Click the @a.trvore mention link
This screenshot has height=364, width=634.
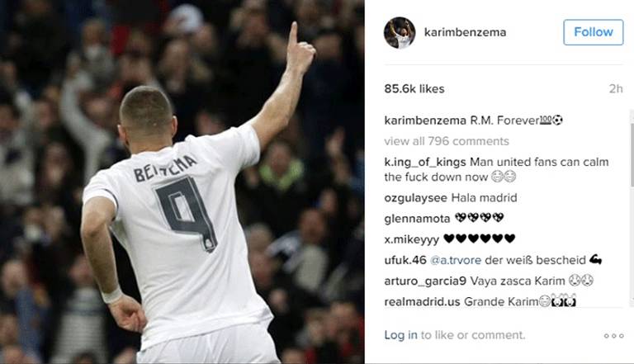(456, 260)
